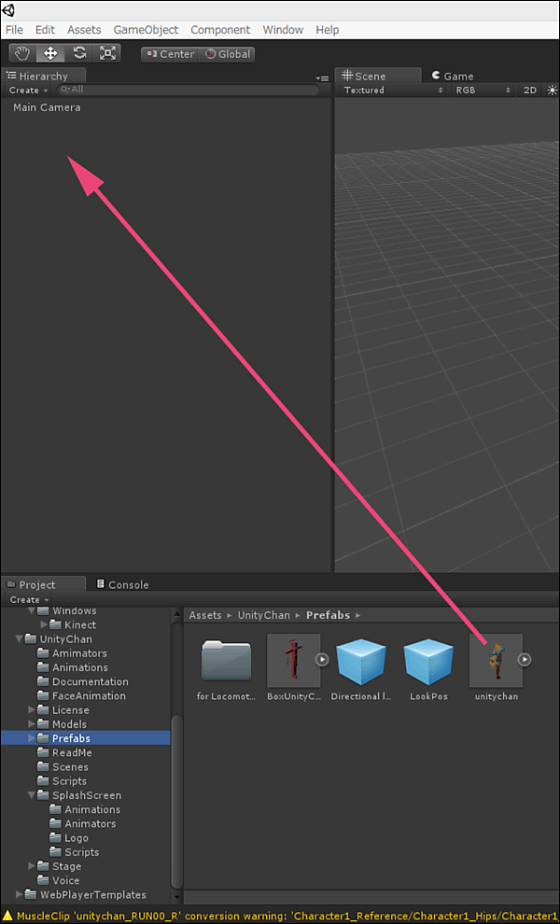The height and width of the screenshot is (924, 560).
Task: Select the Directional light prefab cube icon
Action: coord(361,661)
